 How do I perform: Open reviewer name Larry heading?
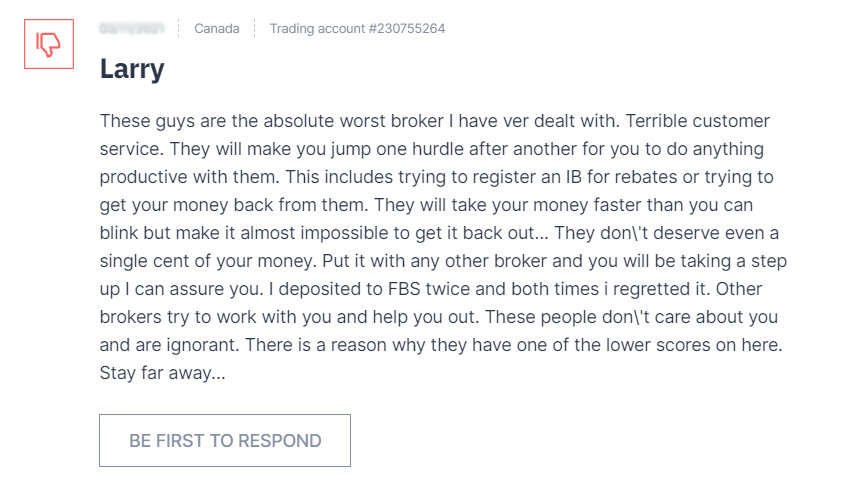[132, 69]
